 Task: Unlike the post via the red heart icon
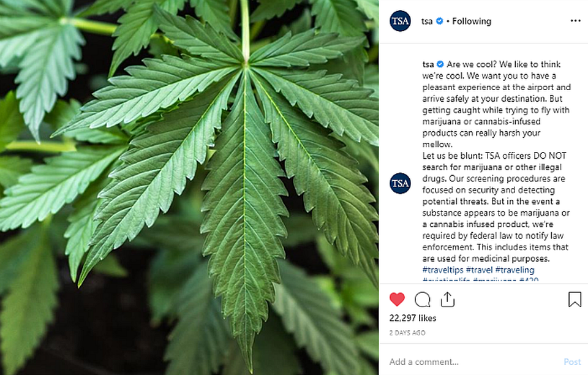(397, 299)
